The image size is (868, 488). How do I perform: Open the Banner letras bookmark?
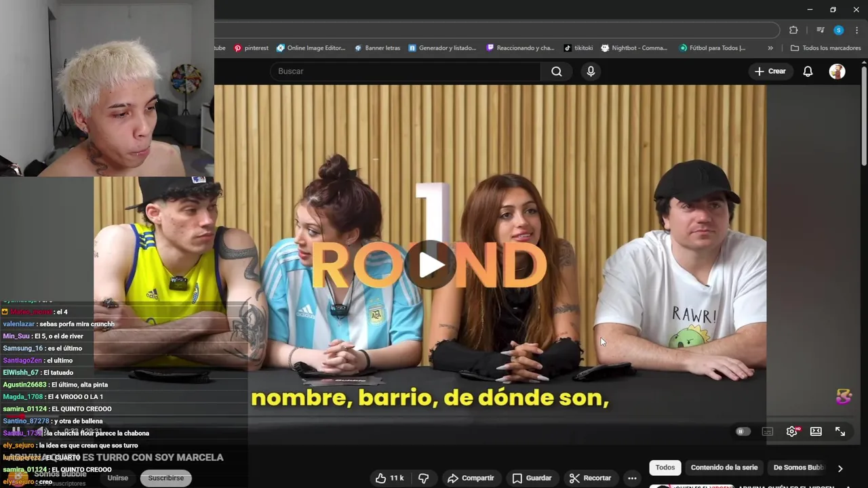(x=376, y=48)
